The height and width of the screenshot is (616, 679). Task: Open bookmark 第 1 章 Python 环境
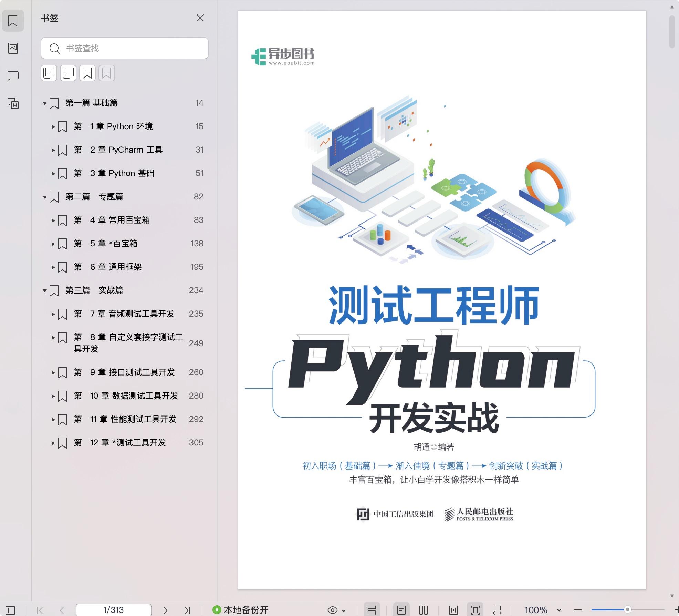coord(113,126)
